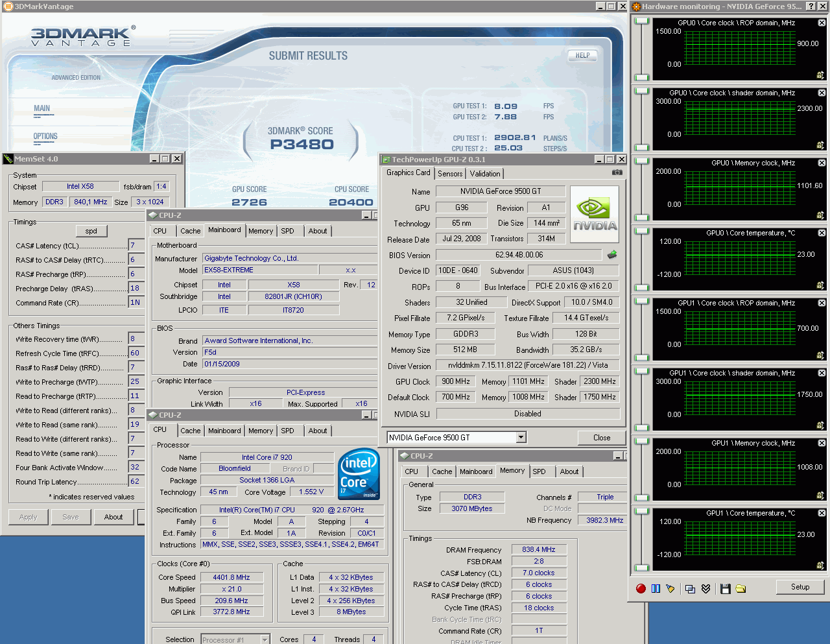Click the GPU Clock 900 MHz field in GPU-Z
The image size is (830, 644).
456,381
